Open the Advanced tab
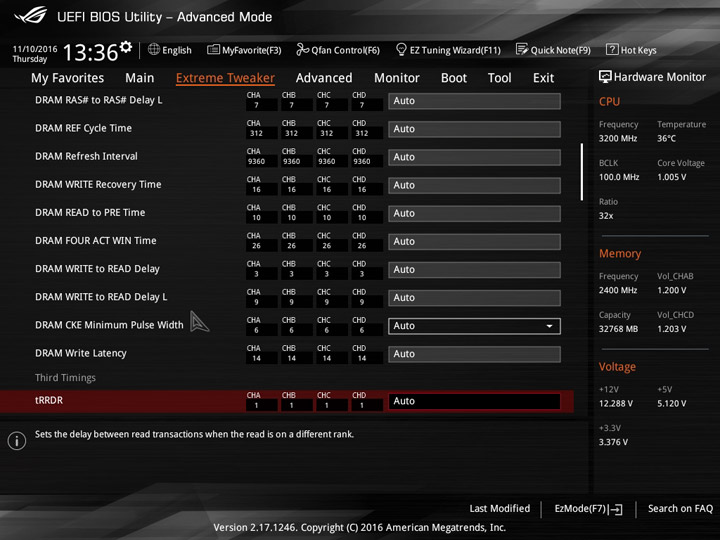Viewport: 720px width, 540px height. [324, 78]
